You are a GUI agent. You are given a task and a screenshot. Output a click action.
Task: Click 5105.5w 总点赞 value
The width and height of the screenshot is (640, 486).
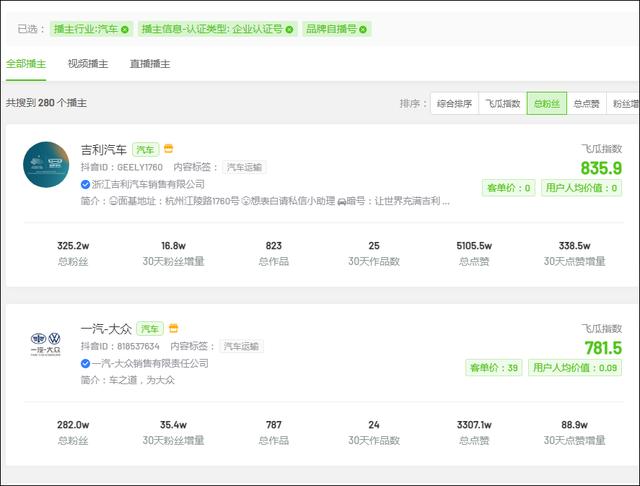tap(474, 246)
